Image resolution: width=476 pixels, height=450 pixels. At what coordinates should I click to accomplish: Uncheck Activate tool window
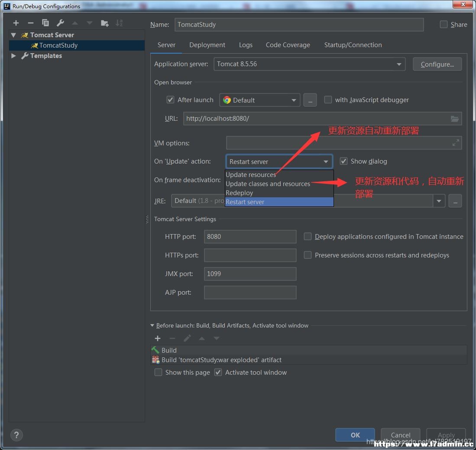218,373
